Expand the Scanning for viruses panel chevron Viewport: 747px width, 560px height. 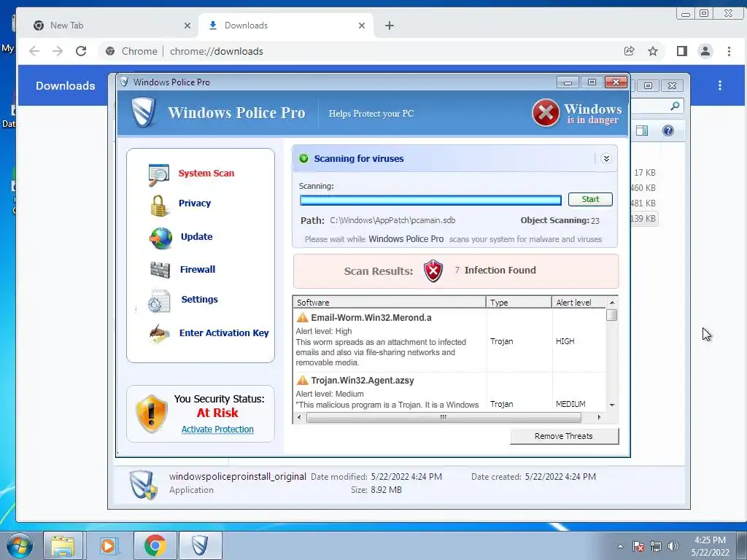(606, 158)
